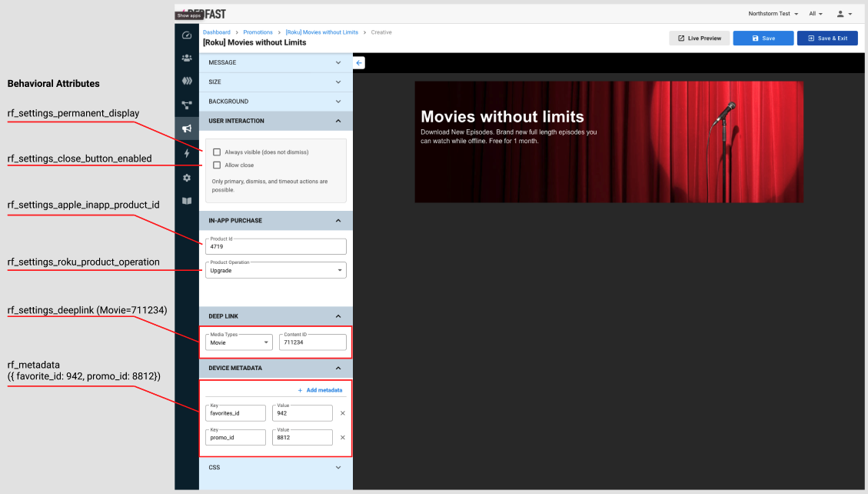Viewport: 868px width, 494px height.
Task: Click the Save button
Action: click(763, 38)
